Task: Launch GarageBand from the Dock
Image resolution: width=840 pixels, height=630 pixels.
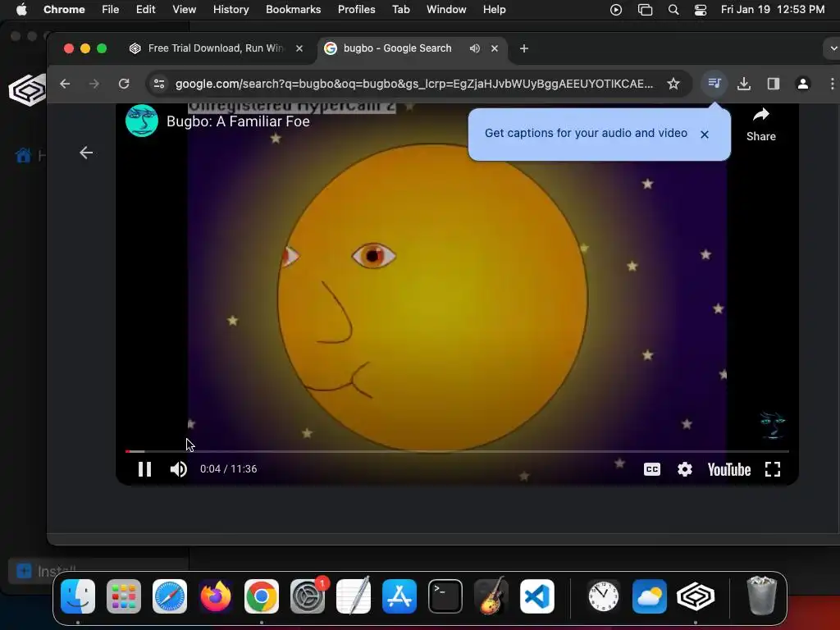Action: [x=491, y=596]
